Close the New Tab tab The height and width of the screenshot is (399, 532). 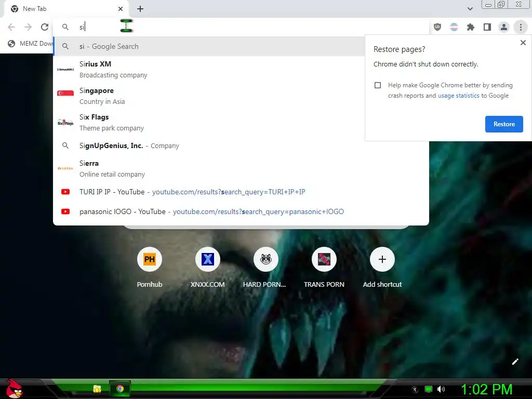coord(121,9)
